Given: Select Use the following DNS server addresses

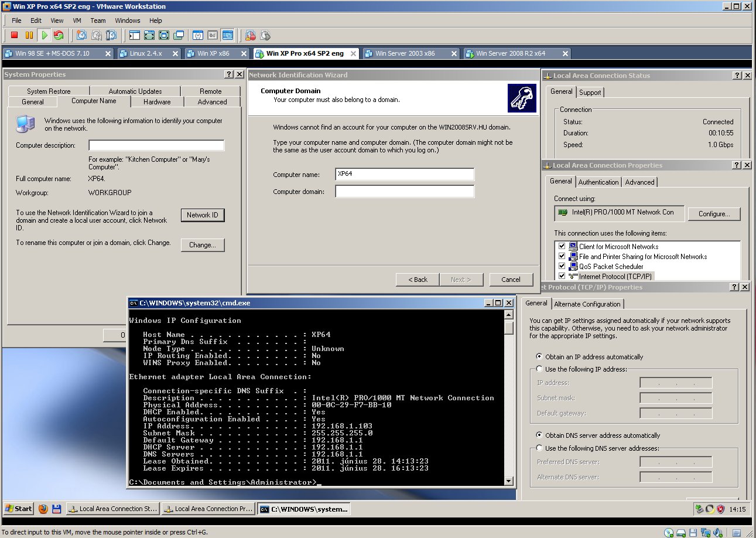Looking at the screenshot, I should point(539,448).
